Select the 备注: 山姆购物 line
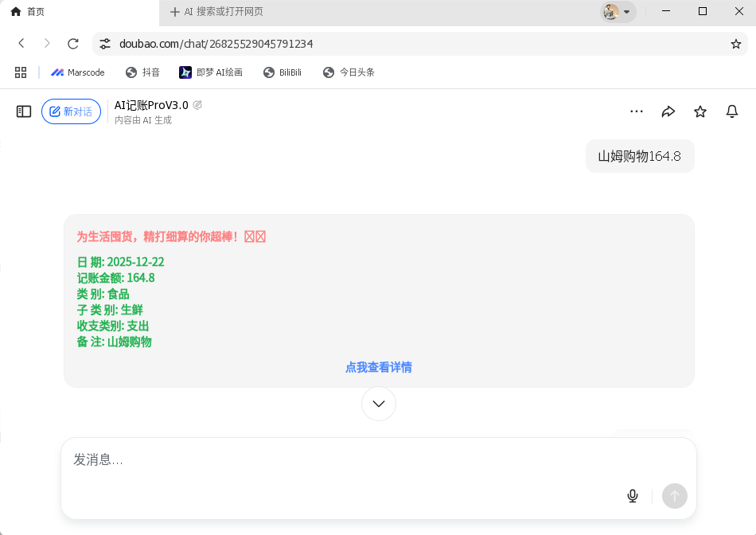 pyautogui.click(x=115, y=342)
